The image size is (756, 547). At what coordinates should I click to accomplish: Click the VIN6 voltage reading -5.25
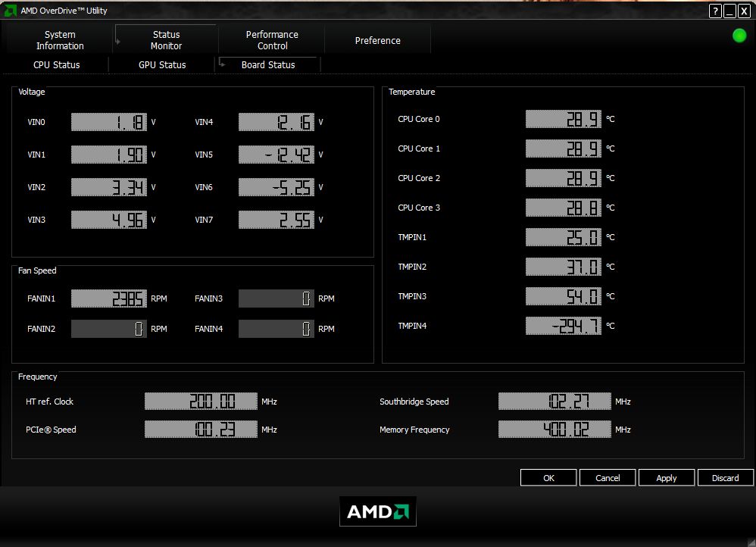point(276,187)
